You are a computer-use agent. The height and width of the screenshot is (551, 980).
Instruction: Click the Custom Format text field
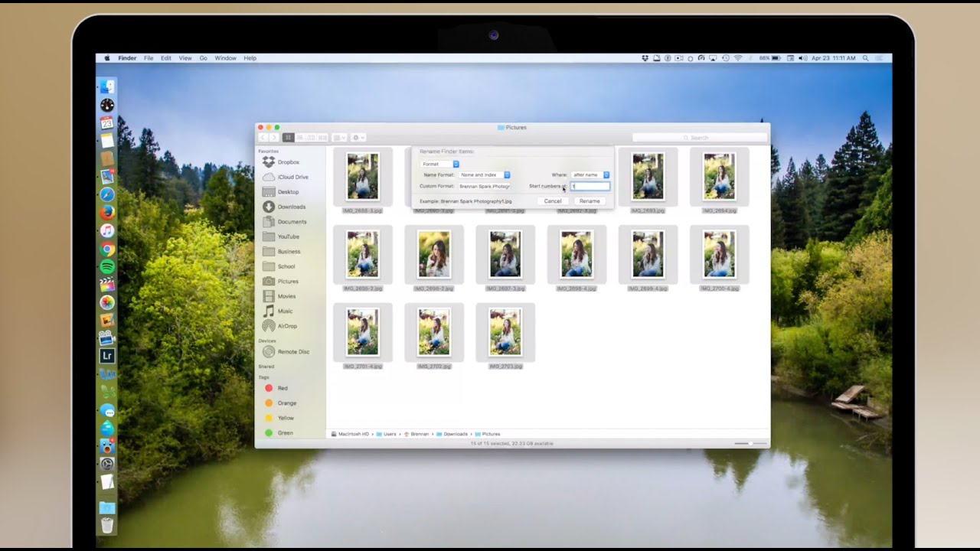point(484,186)
